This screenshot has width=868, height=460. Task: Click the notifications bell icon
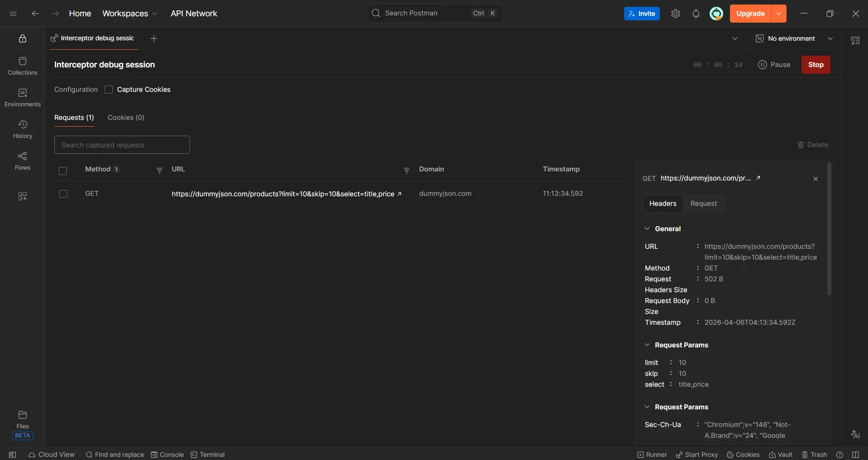click(696, 14)
